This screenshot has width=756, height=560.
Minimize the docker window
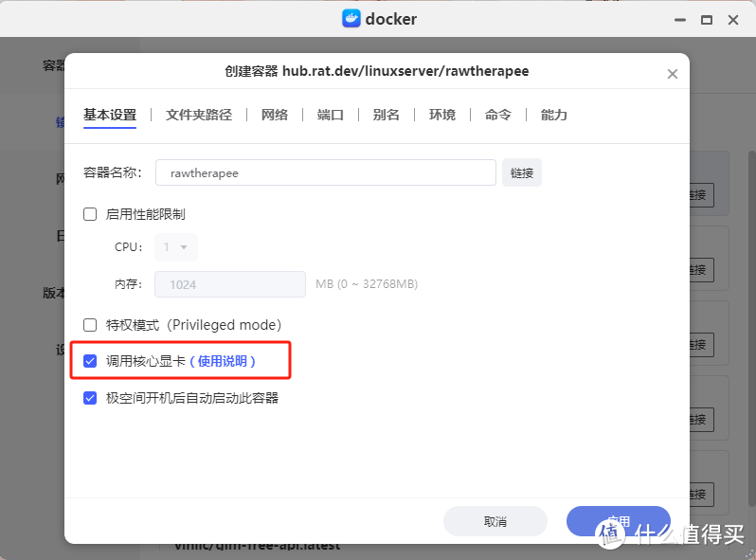pyautogui.click(x=680, y=20)
